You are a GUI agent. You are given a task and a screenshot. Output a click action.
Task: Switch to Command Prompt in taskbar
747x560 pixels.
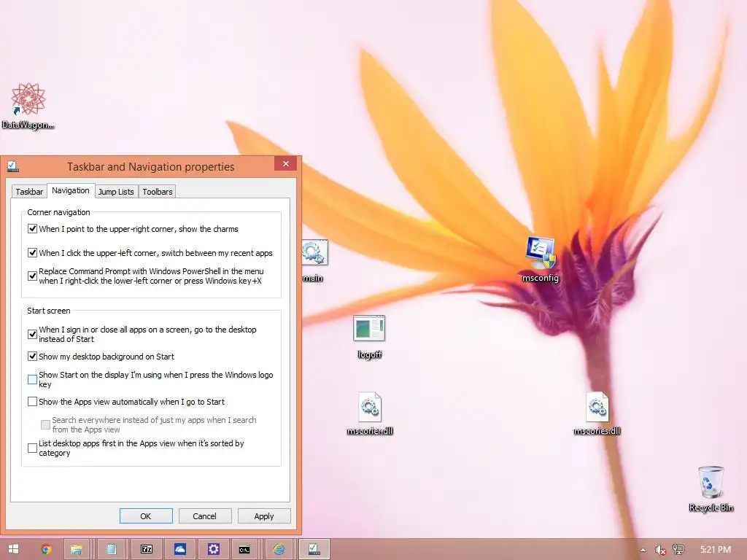(244, 549)
